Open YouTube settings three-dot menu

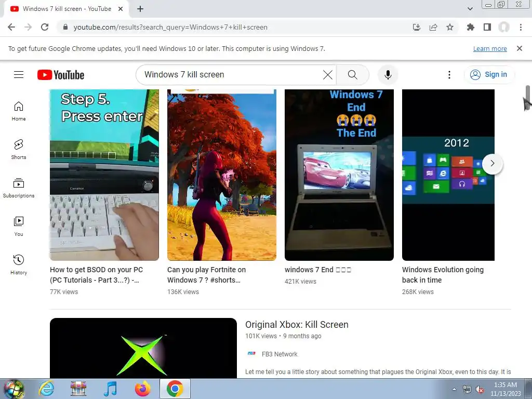click(x=449, y=75)
